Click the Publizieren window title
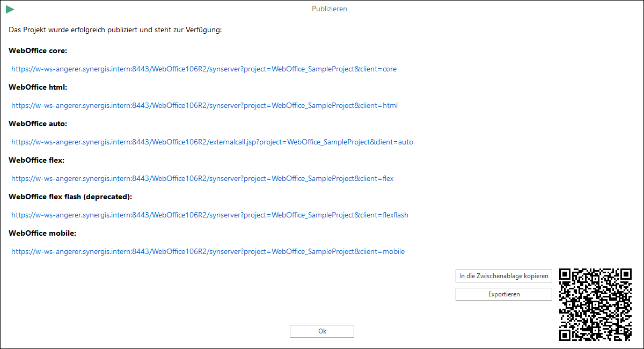The image size is (644, 349). [329, 9]
